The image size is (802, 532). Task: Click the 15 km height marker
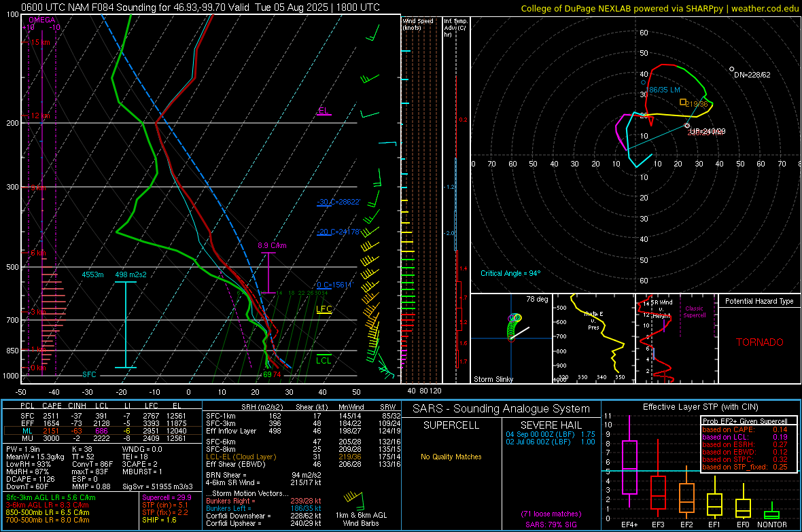41,42
